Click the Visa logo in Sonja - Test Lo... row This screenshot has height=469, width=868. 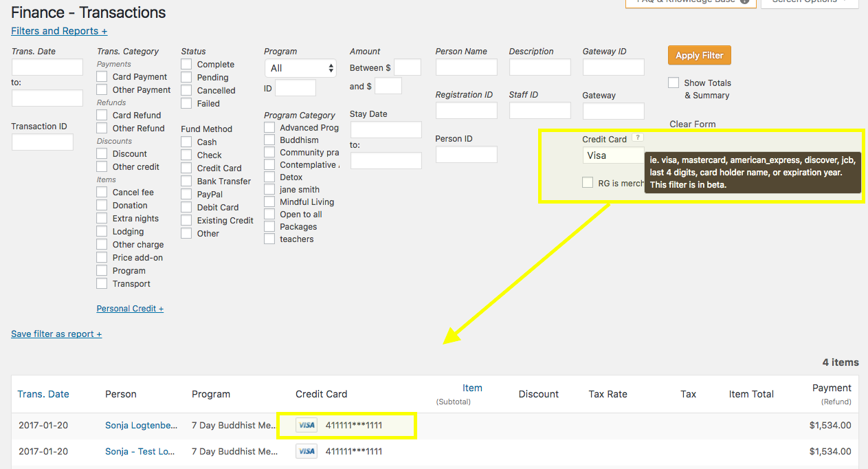pos(307,451)
